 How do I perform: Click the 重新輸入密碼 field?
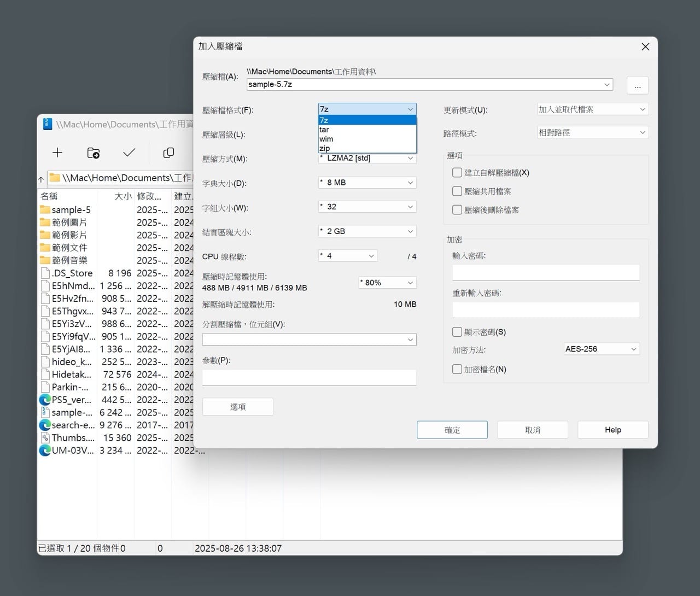[546, 310]
